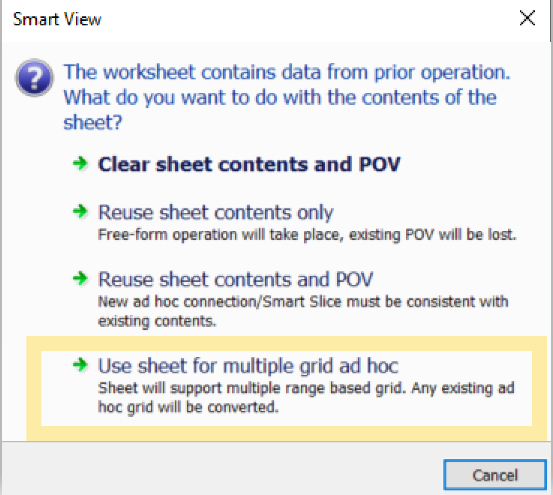Choose Reuse sheet contents and POV

point(235,280)
